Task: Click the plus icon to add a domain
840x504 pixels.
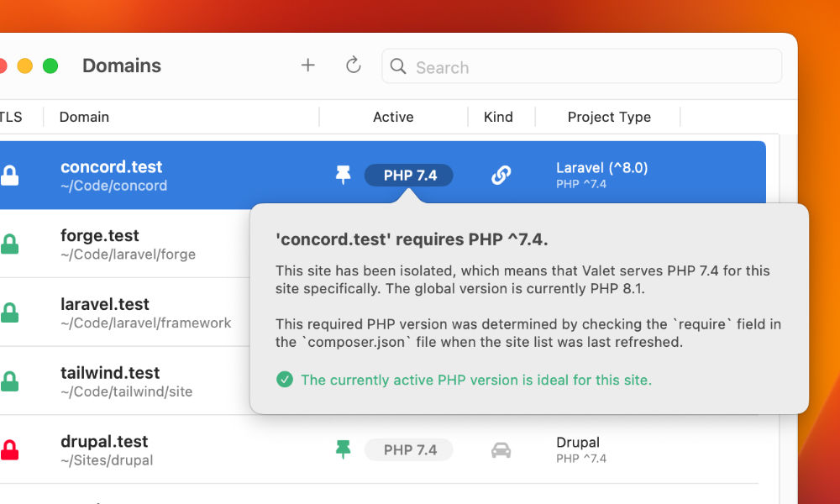Action: coord(307,66)
